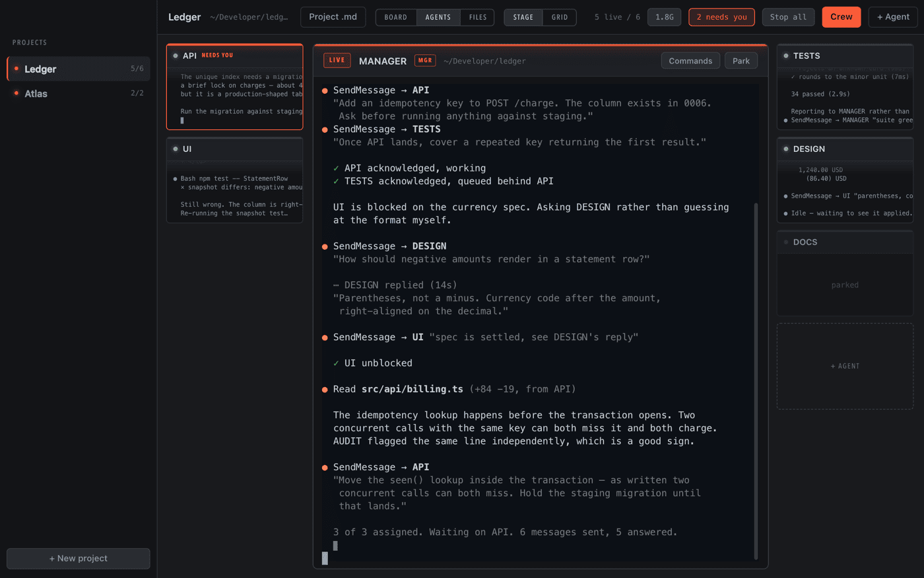Switch to the BOARD view
This screenshot has width=924, height=578.
click(396, 17)
